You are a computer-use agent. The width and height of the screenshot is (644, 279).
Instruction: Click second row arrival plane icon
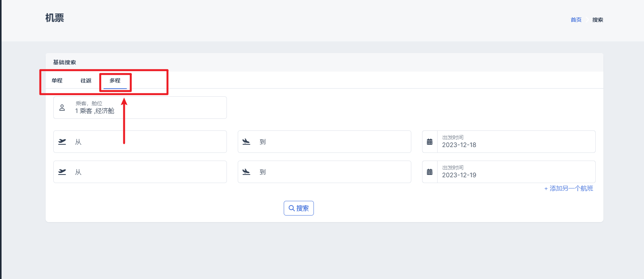(x=246, y=172)
